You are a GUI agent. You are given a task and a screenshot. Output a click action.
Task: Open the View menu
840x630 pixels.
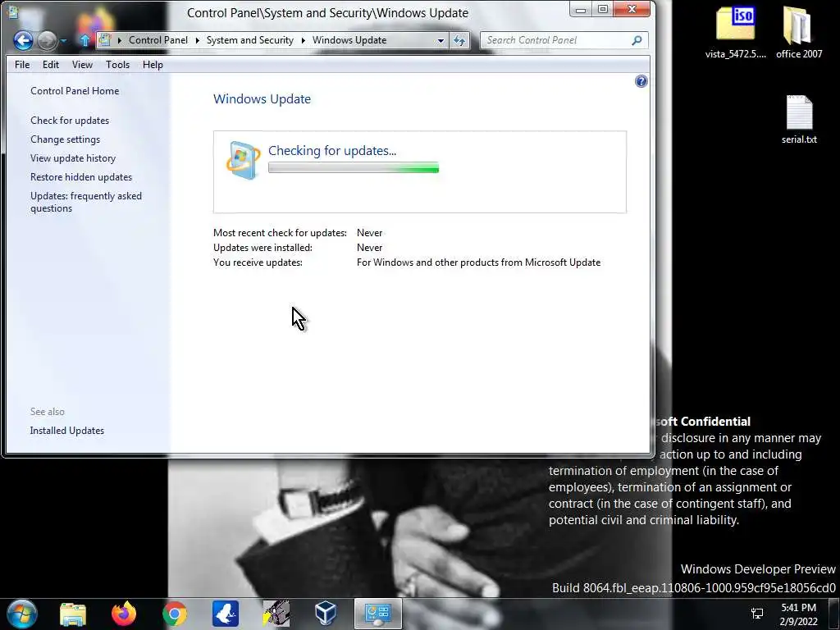pos(82,64)
